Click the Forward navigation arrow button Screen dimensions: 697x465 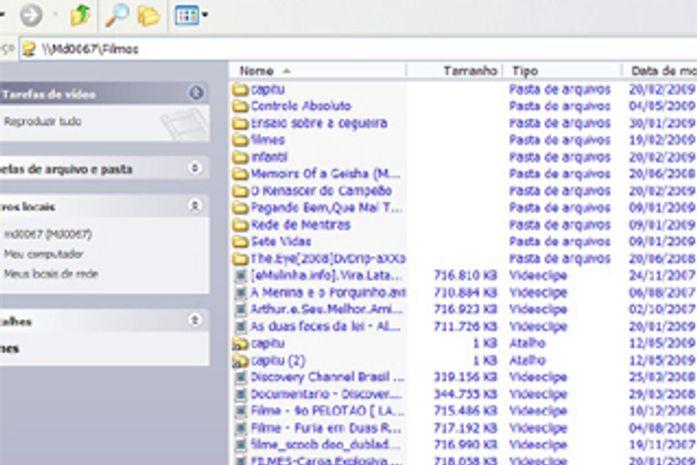(x=31, y=15)
